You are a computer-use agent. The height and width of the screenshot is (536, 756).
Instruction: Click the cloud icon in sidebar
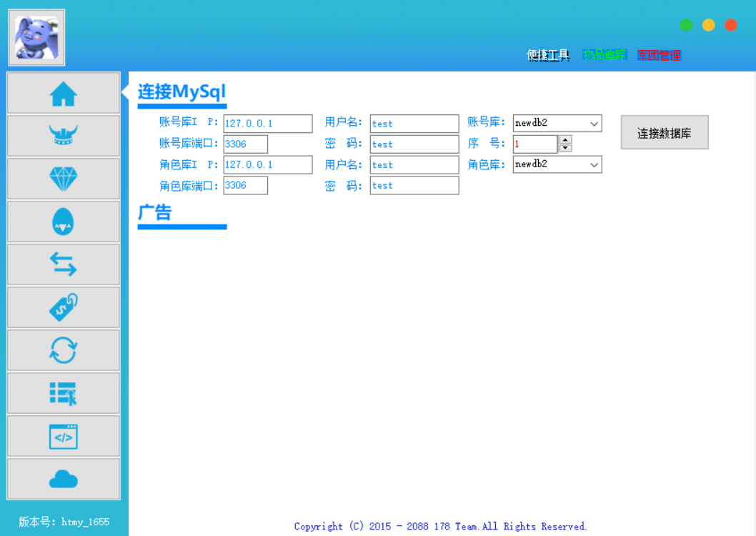click(x=64, y=480)
